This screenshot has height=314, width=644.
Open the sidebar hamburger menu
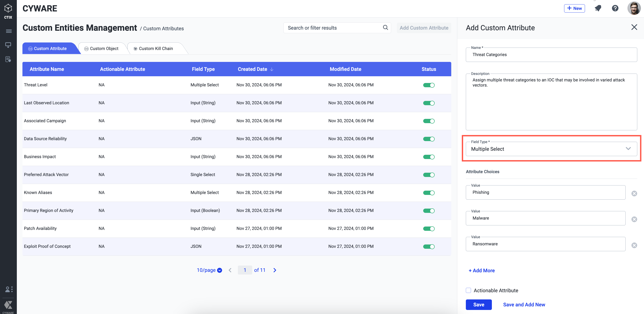[9, 31]
